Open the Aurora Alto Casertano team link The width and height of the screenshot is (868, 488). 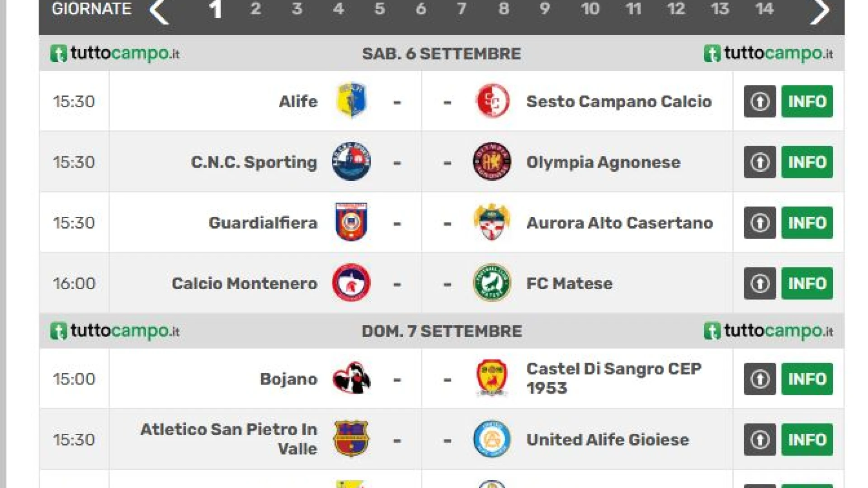click(619, 223)
